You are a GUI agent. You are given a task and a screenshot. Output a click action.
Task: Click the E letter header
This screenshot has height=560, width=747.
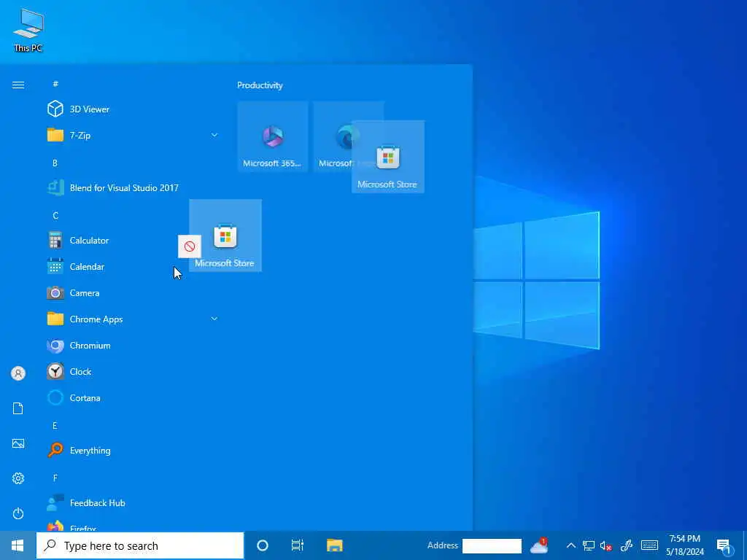pyautogui.click(x=55, y=425)
